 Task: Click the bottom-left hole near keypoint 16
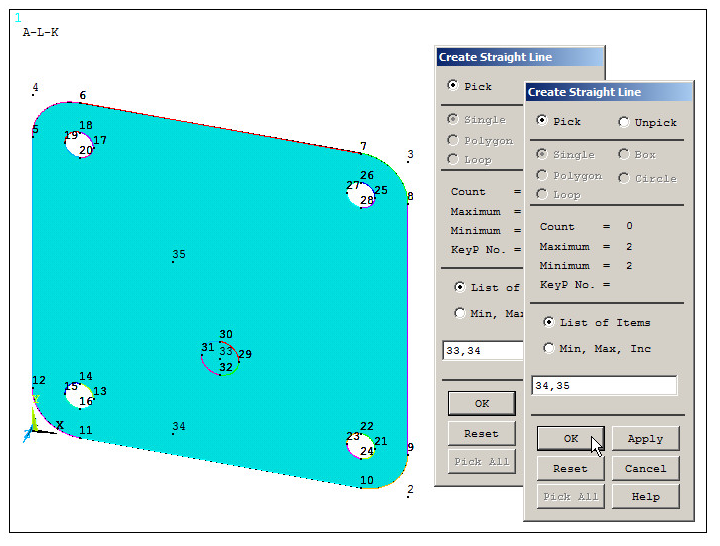79,396
